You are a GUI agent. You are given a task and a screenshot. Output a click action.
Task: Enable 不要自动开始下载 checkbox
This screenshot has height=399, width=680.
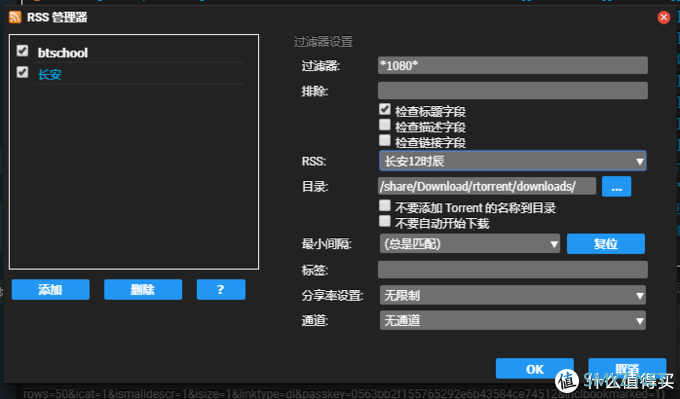click(385, 221)
